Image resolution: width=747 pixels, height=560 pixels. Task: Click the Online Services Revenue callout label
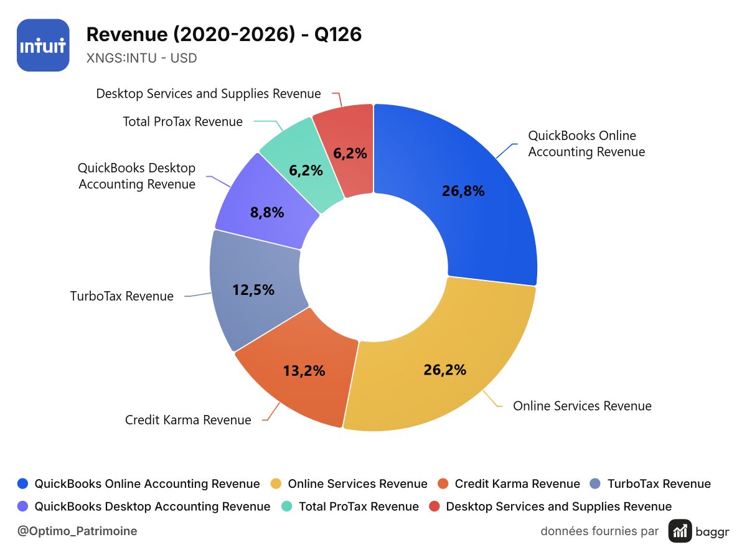[x=582, y=406]
